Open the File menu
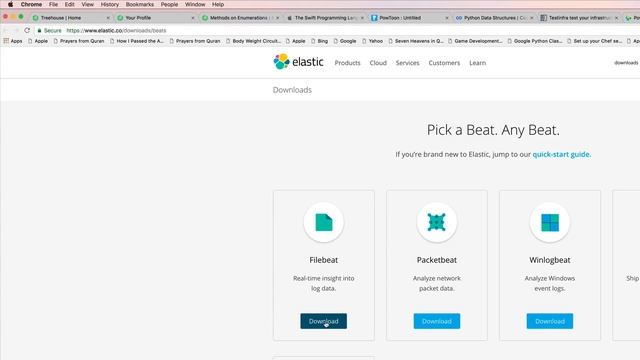The image size is (640, 360). click(x=53, y=4)
